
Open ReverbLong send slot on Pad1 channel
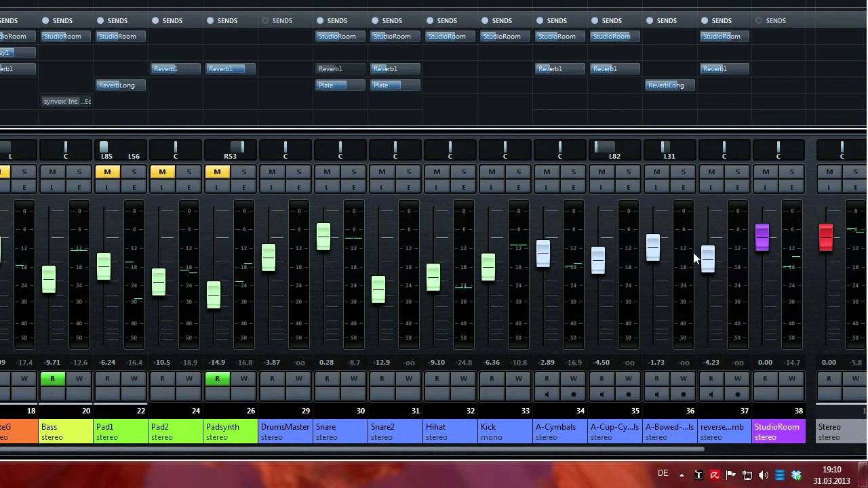tap(121, 85)
